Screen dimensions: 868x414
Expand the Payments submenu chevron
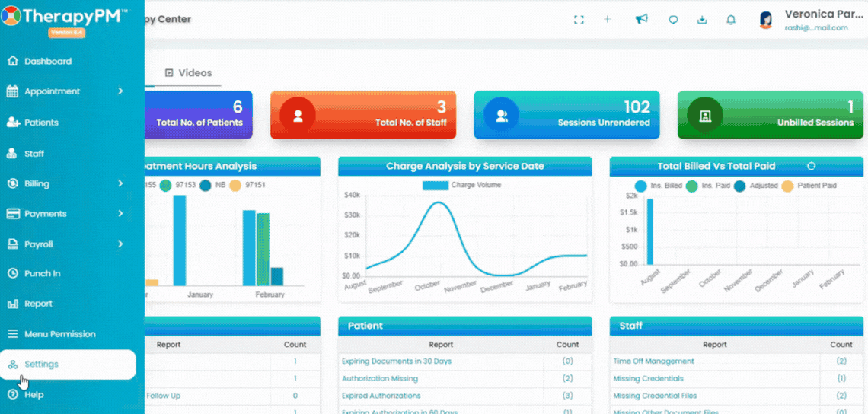coord(120,214)
